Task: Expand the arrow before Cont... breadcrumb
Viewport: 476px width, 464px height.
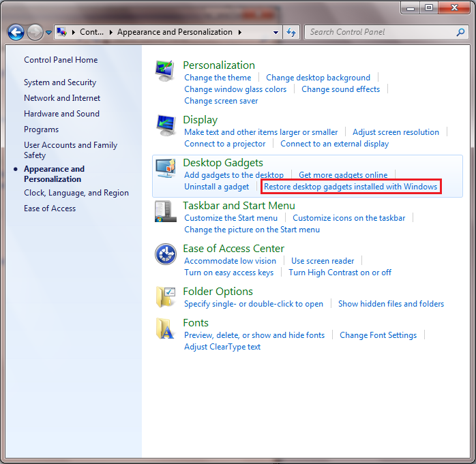Action: click(74, 32)
